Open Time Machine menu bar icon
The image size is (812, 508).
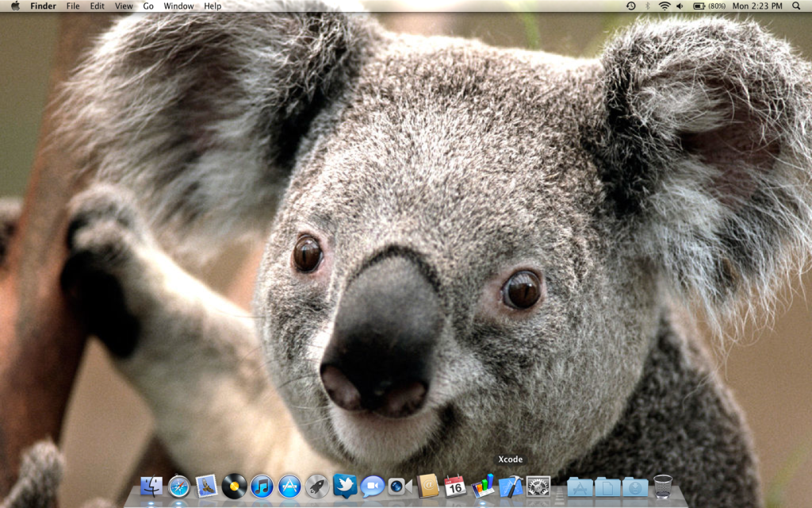[x=630, y=6]
